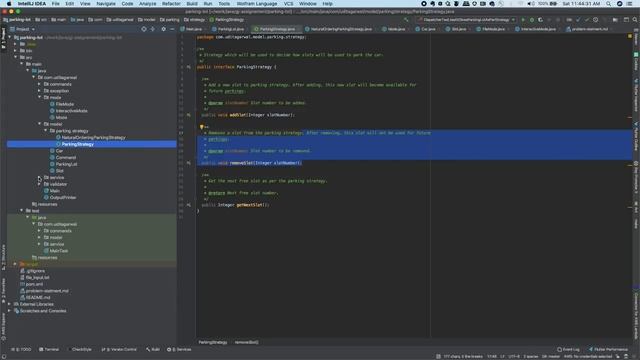Image resolution: width=640 pixels, height=360 pixels.
Task: Expand the service package under main
Action: (x=40, y=178)
